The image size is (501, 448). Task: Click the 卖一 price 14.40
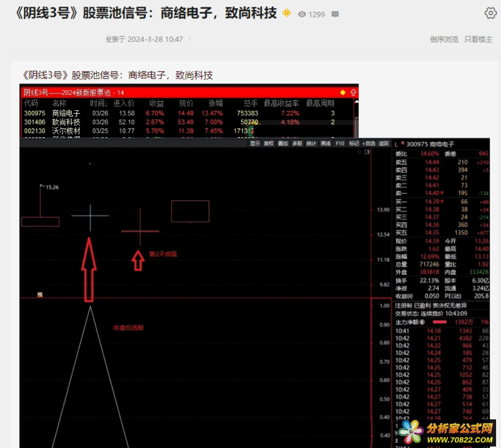pos(432,193)
